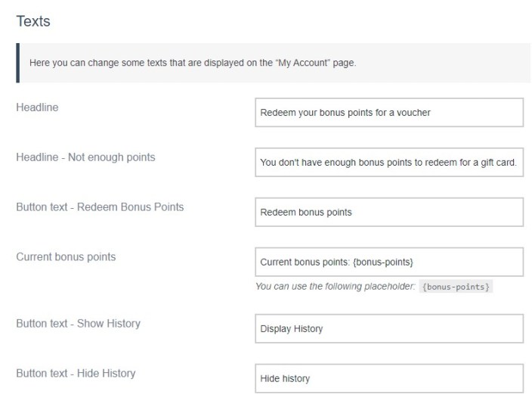The height and width of the screenshot is (404, 532).
Task: Focus the 'Headline - Not enough points' input
Action: (x=389, y=162)
